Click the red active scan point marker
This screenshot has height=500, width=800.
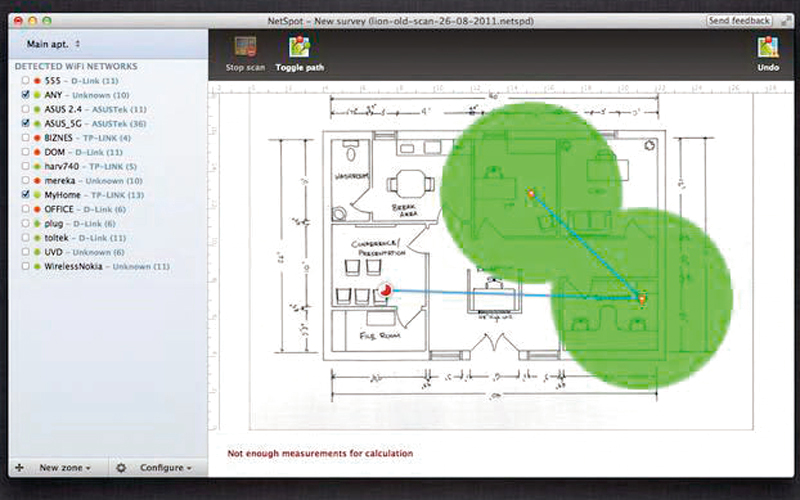(x=387, y=290)
